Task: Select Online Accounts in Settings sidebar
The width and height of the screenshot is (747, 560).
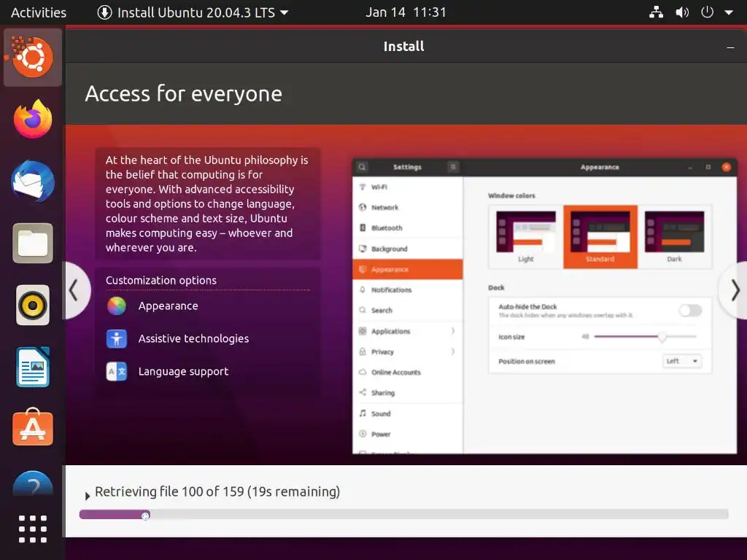Action: (x=407, y=372)
